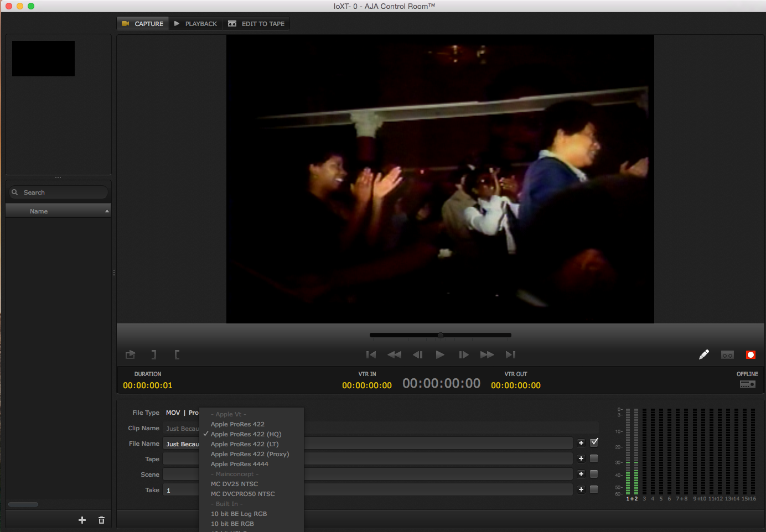
Task: Step one frame forward
Action: click(x=464, y=355)
